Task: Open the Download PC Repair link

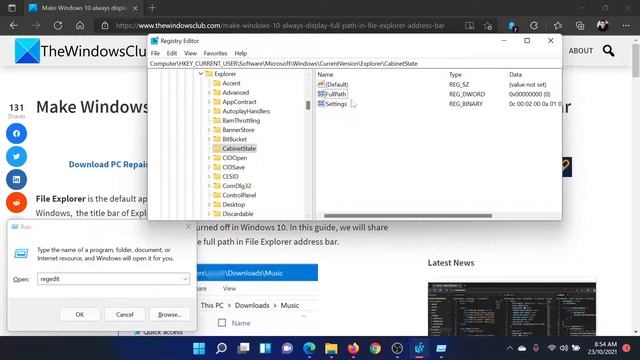Action: [108, 164]
